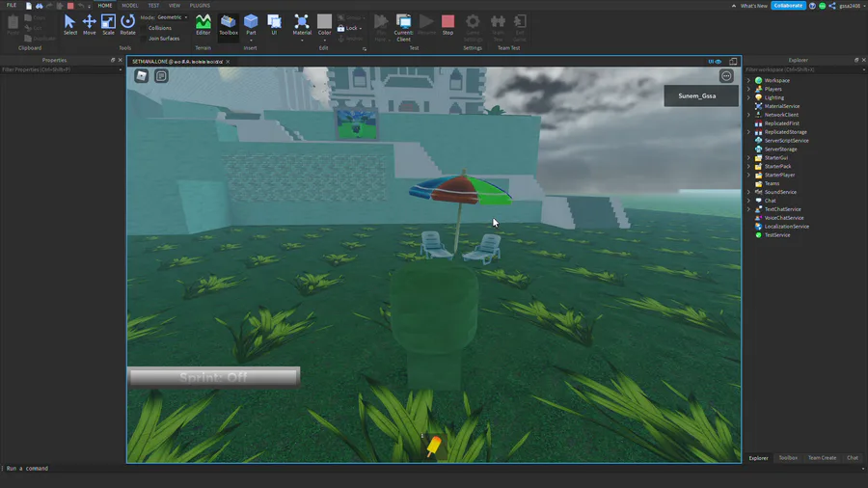The image size is (868, 488).
Task: Open the What's New link
Action: pyautogui.click(x=753, y=6)
